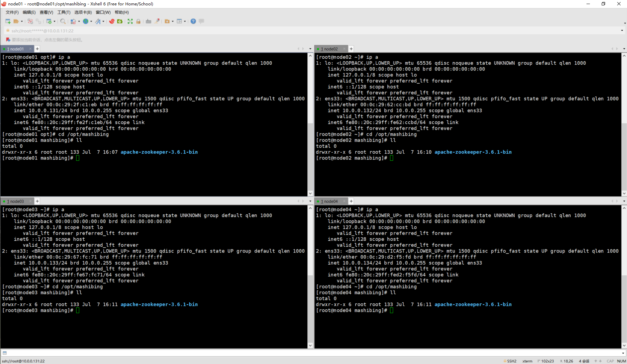Open the color scheme icon
The height and width of the screenshot is (364, 627).
click(73, 21)
